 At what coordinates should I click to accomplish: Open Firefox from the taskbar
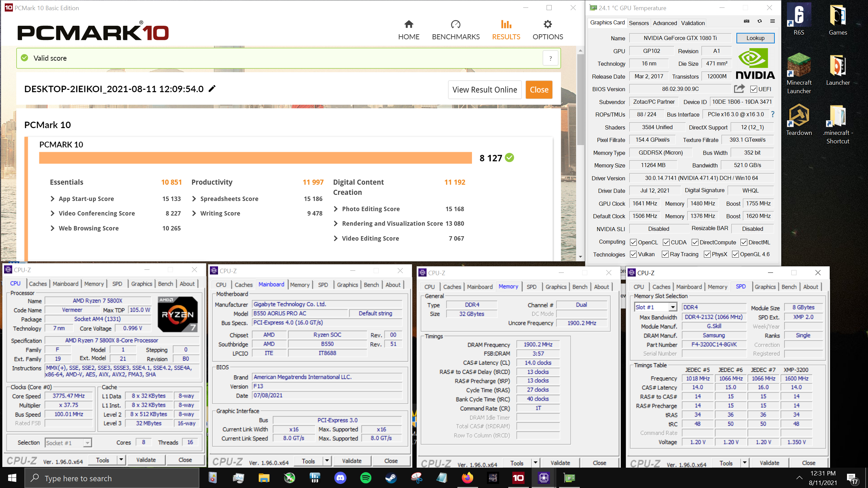[x=467, y=478]
